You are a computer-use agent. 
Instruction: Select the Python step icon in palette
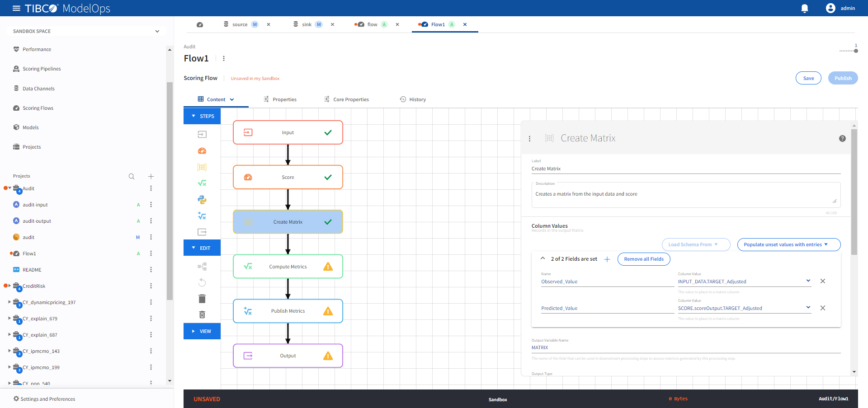point(202,200)
